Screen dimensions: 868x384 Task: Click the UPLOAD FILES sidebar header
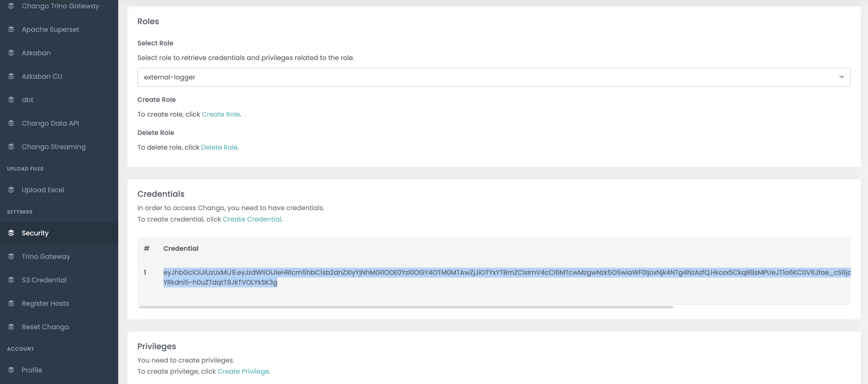(x=25, y=169)
